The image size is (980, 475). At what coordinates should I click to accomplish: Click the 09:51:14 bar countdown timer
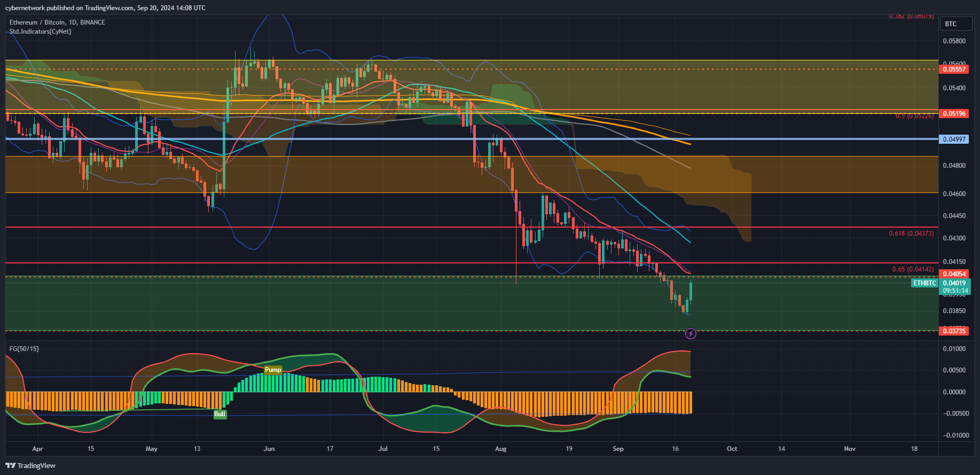tap(955, 291)
